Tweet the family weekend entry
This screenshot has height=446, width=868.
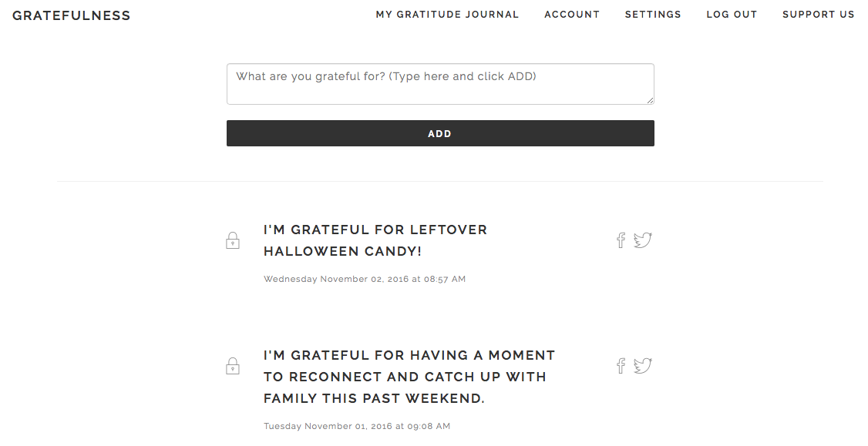pos(643,366)
